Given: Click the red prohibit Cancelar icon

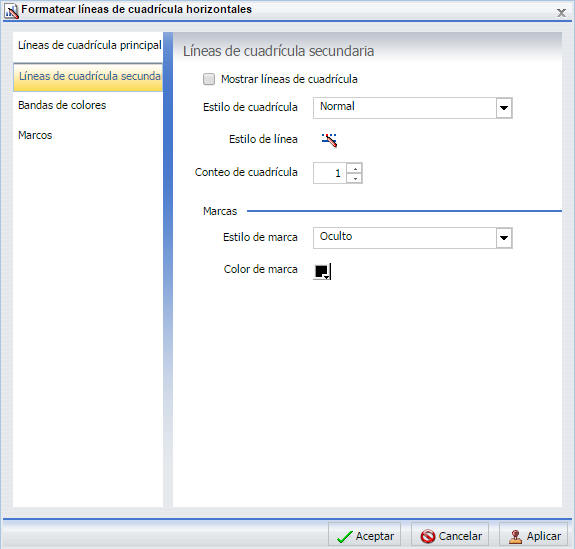Looking at the screenshot, I should pos(428,537).
